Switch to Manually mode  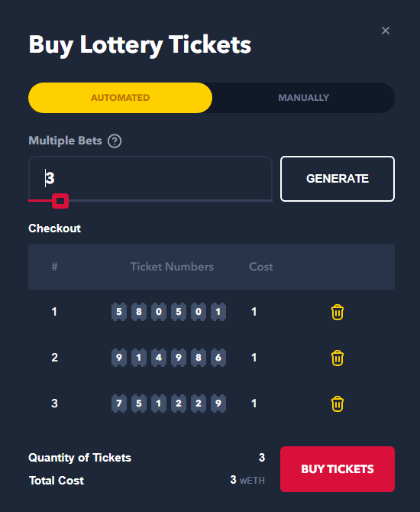coord(303,98)
